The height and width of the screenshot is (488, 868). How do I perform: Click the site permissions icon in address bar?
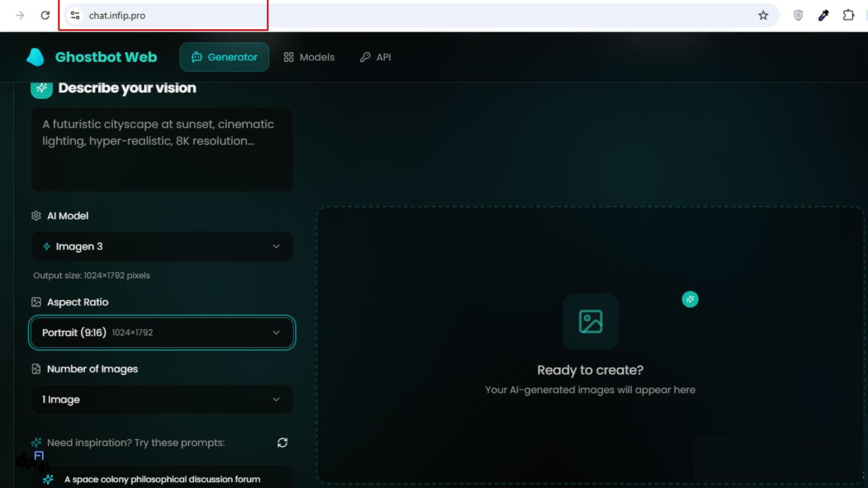pyautogui.click(x=74, y=15)
